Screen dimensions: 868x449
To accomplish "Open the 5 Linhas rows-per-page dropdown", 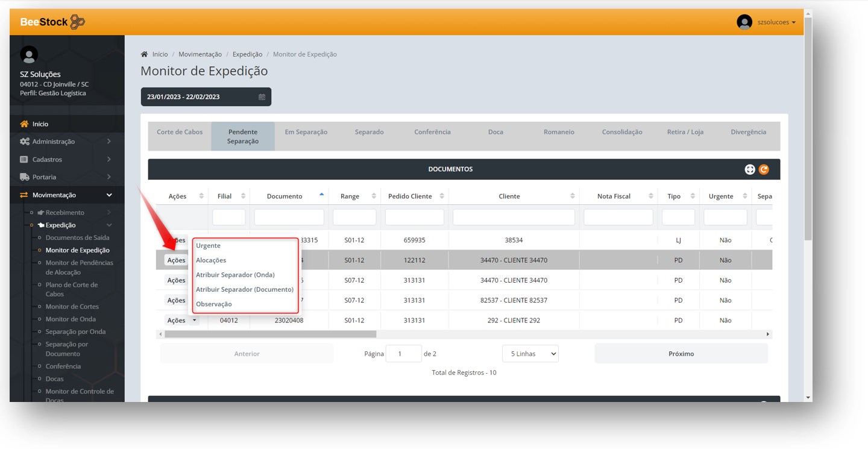I will tap(530, 354).
